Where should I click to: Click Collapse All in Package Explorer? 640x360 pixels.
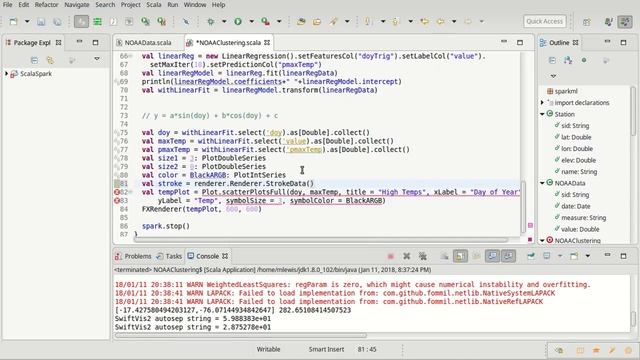point(34,60)
